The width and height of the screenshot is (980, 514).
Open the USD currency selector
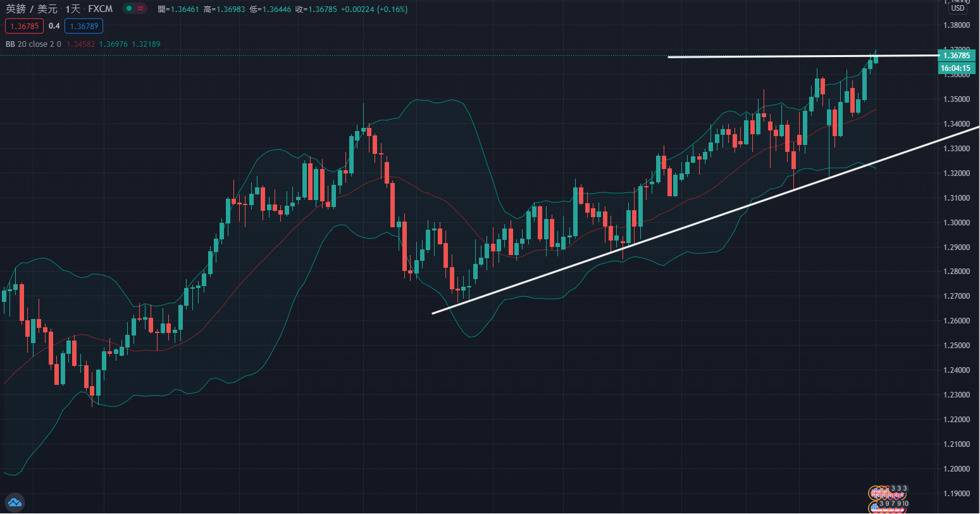click(x=957, y=8)
